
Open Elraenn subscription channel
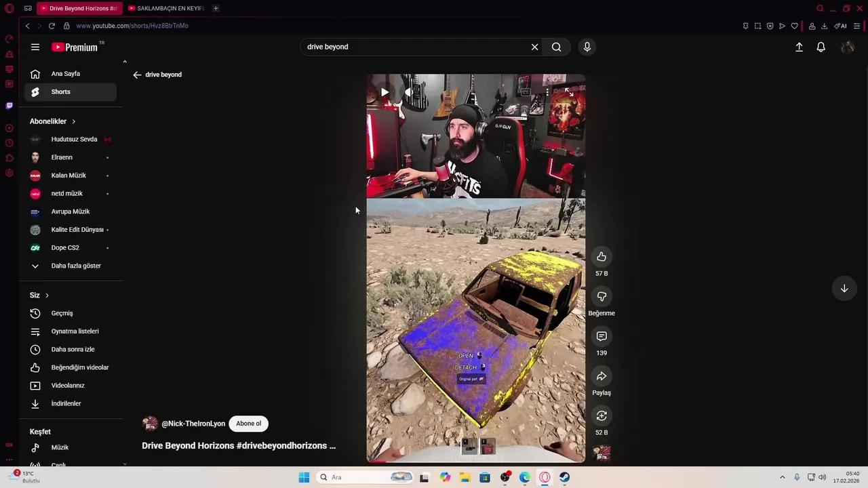[71, 157]
